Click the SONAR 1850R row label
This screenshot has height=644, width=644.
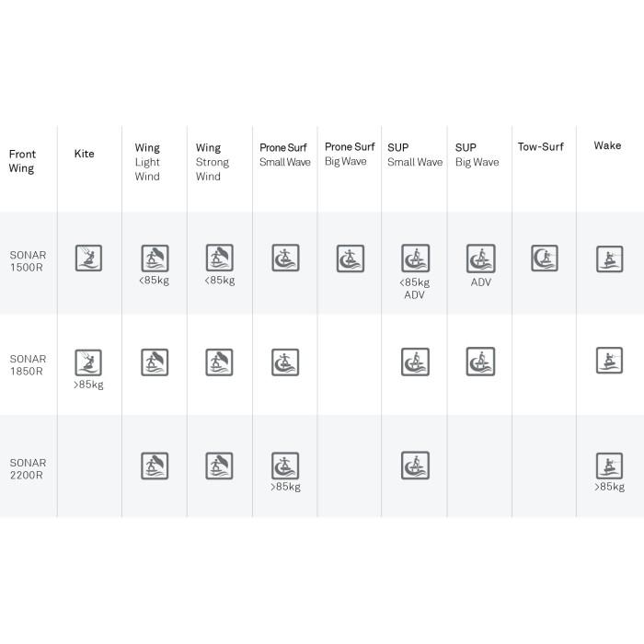(28, 364)
